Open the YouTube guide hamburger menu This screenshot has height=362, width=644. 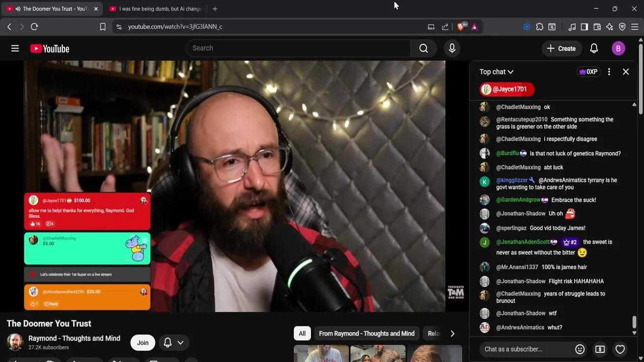click(15, 48)
